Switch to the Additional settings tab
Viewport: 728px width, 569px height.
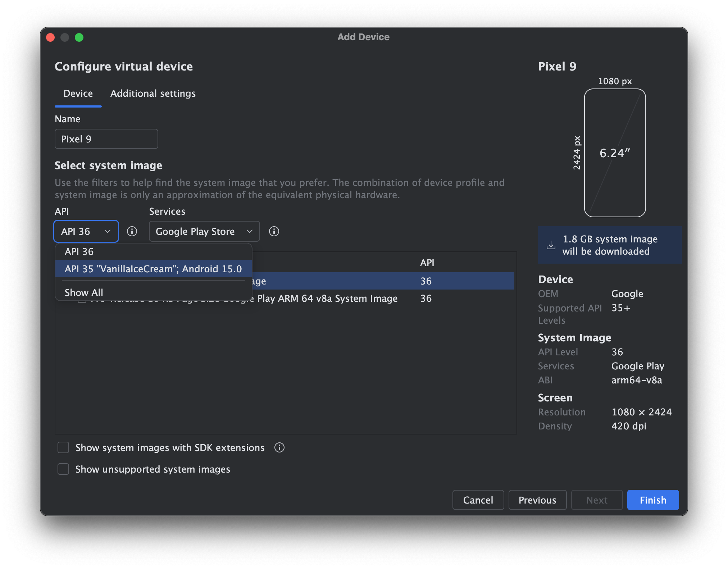[153, 94]
